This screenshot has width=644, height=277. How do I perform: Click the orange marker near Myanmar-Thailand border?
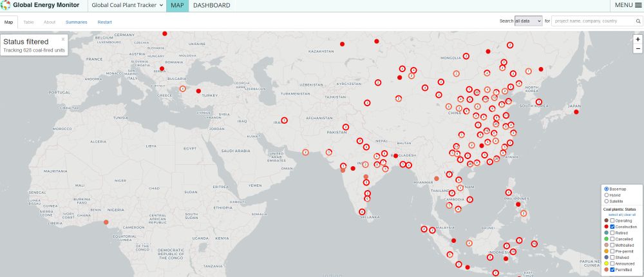click(437, 178)
